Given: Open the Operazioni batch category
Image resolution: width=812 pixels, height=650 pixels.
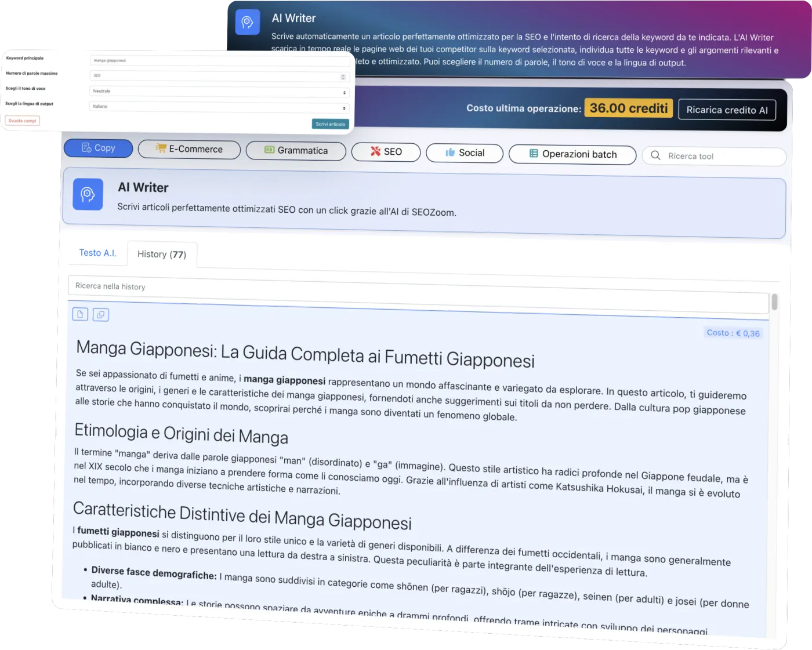Looking at the screenshot, I should [572, 154].
